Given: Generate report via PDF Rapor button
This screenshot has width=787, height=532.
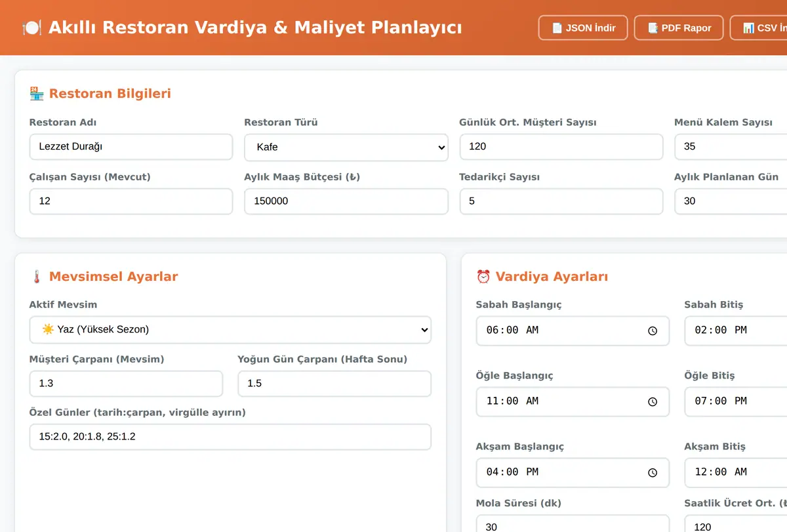Looking at the screenshot, I should pyautogui.click(x=679, y=28).
